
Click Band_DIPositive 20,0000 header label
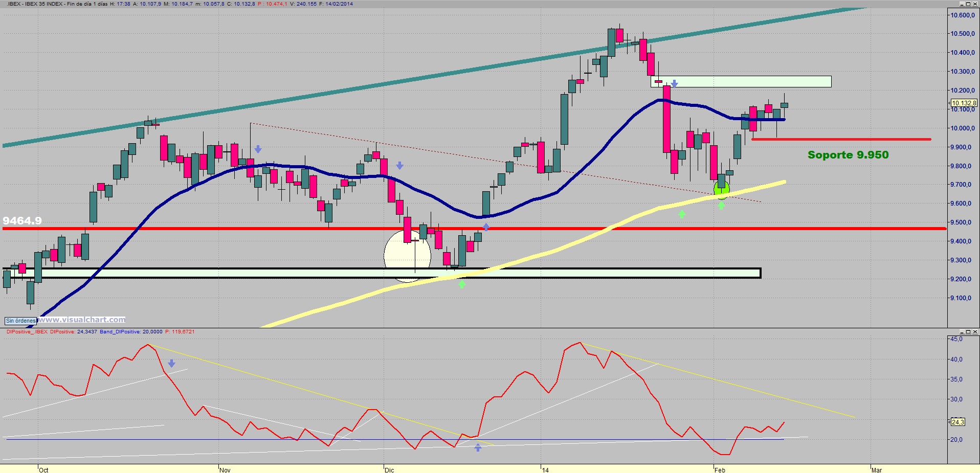131,331
